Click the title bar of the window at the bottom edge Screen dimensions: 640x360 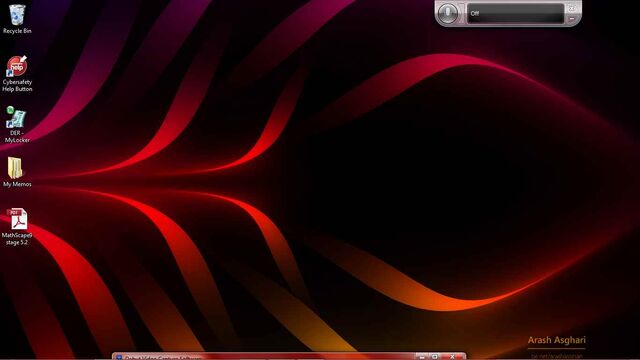click(265, 357)
